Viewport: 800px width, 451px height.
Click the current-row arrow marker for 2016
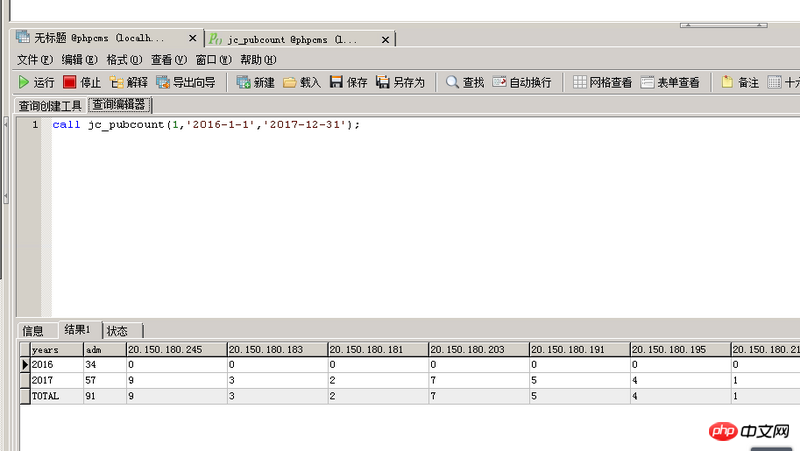click(x=24, y=365)
